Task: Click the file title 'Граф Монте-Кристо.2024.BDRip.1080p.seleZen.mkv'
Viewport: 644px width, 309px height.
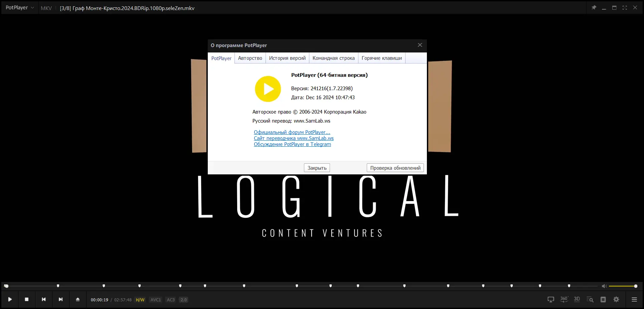Action: pyautogui.click(x=133, y=8)
